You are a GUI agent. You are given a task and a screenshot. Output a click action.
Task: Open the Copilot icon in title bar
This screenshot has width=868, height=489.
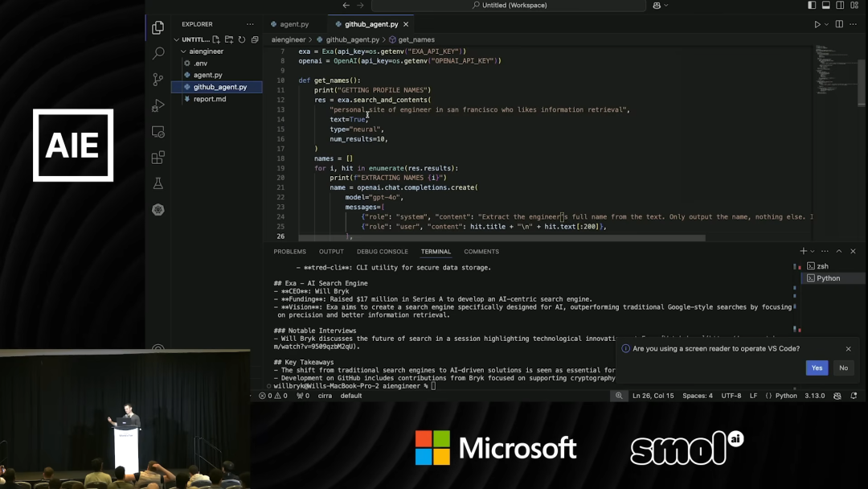click(657, 5)
